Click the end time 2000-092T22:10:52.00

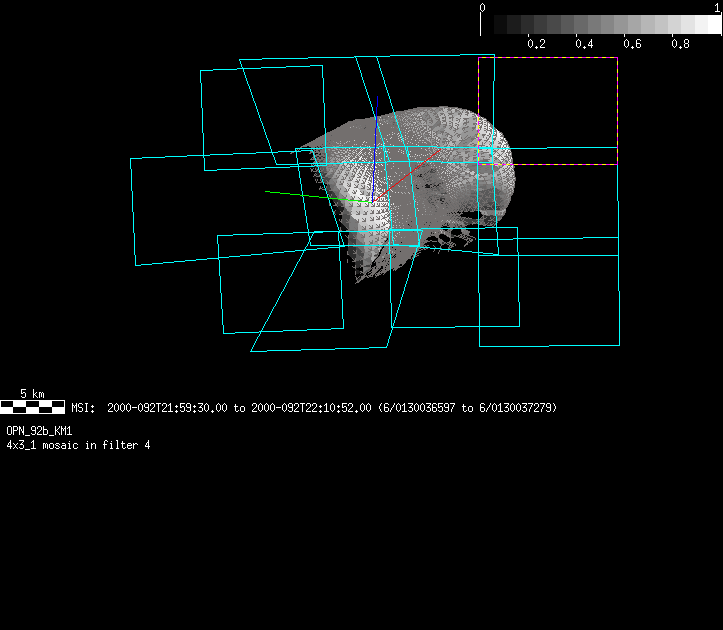311,408
